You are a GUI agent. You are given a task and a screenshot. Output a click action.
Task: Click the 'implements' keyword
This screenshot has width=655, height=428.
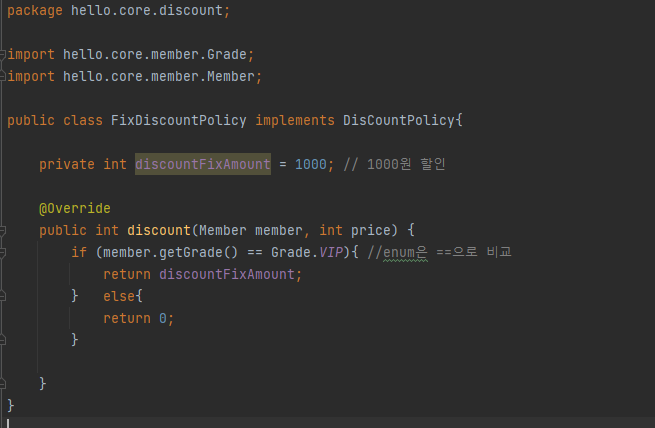click(x=295, y=121)
